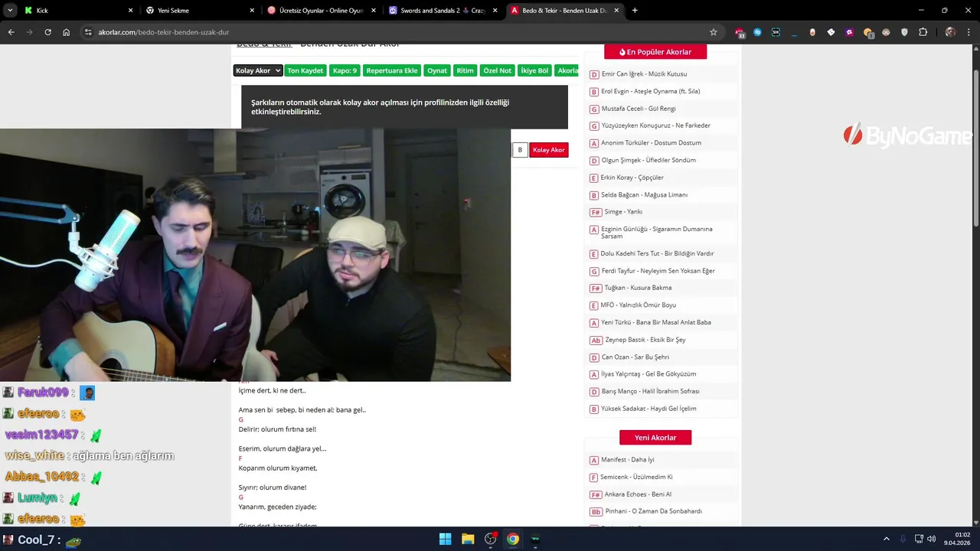Image resolution: width=980 pixels, height=551 pixels.
Task: Close the Kick tab
Action: (130, 11)
